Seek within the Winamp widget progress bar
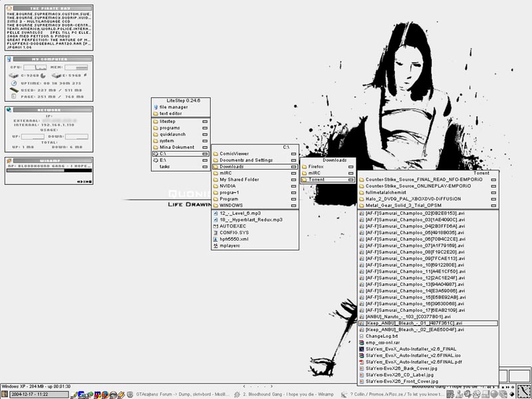The width and height of the screenshot is (532, 399). [49, 170]
